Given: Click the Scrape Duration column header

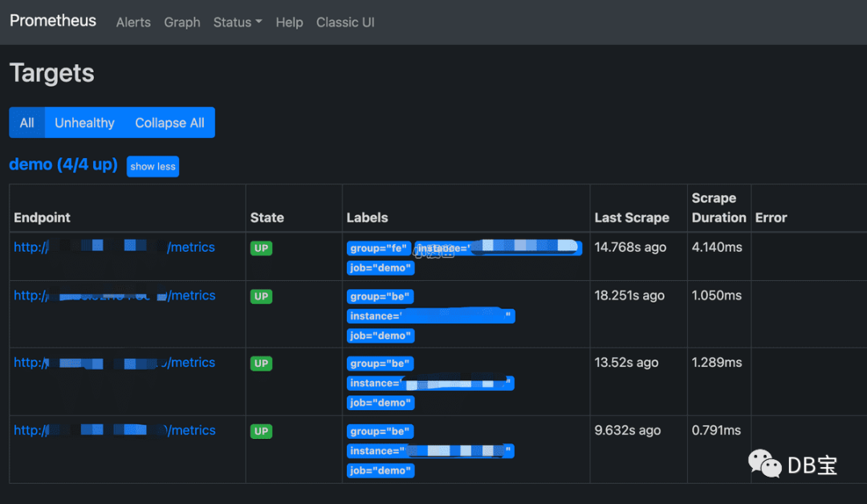Looking at the screenshot, I should (718, 208).
